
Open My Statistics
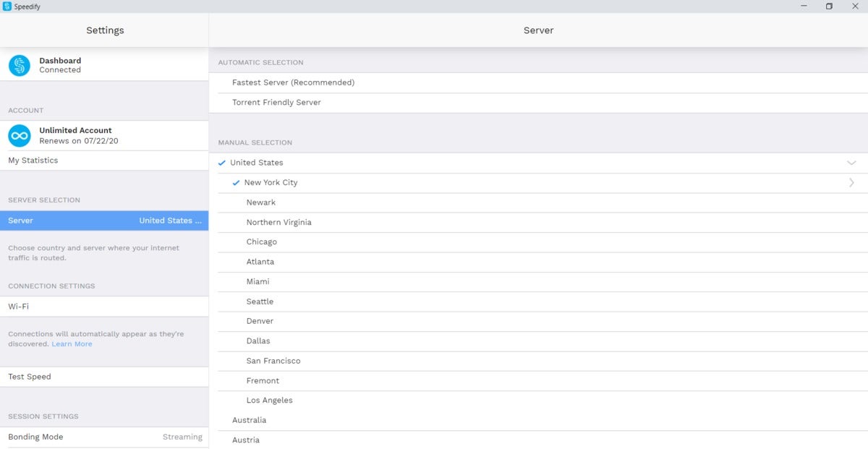(104, 161)
